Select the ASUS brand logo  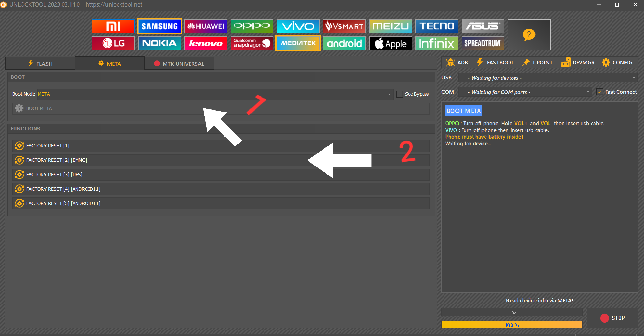click(483, 26)
